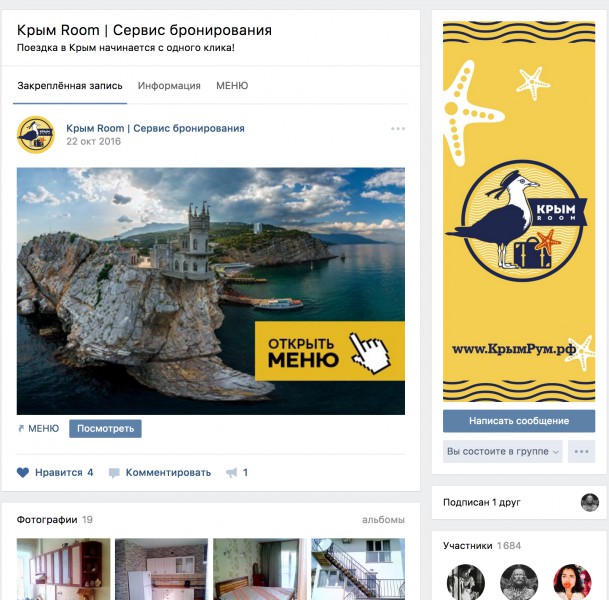Open the friend subscriber's small avatar

(x=590, y=502)
